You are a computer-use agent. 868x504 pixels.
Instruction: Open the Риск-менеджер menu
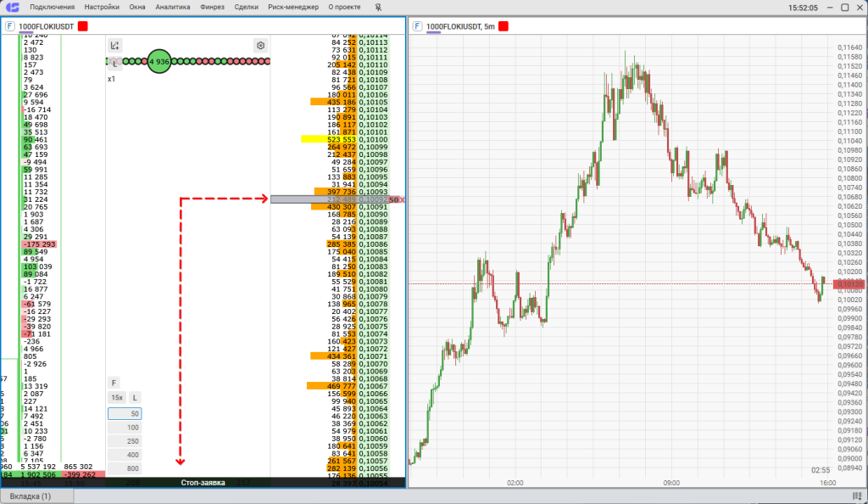[x=293, y=7]
